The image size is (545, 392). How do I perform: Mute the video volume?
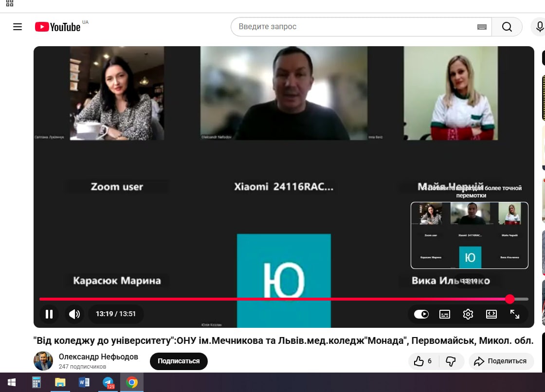pyautogui.click(x=74, y=314)
